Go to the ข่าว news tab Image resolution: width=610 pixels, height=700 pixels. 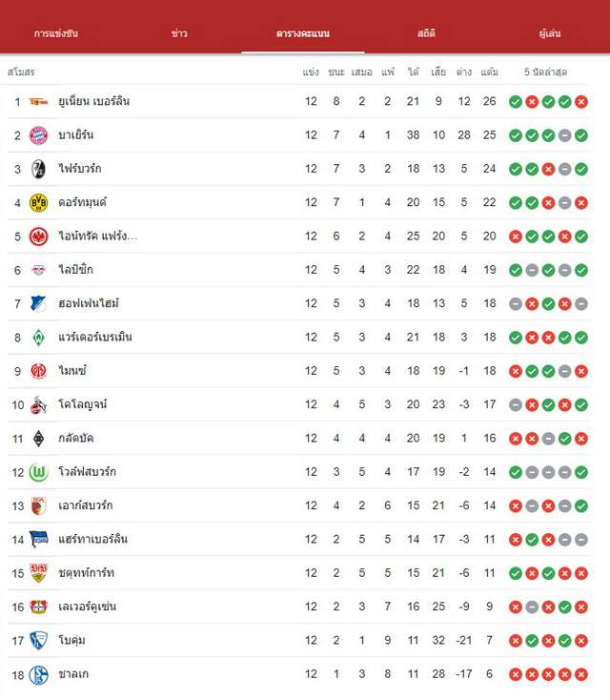179,33
